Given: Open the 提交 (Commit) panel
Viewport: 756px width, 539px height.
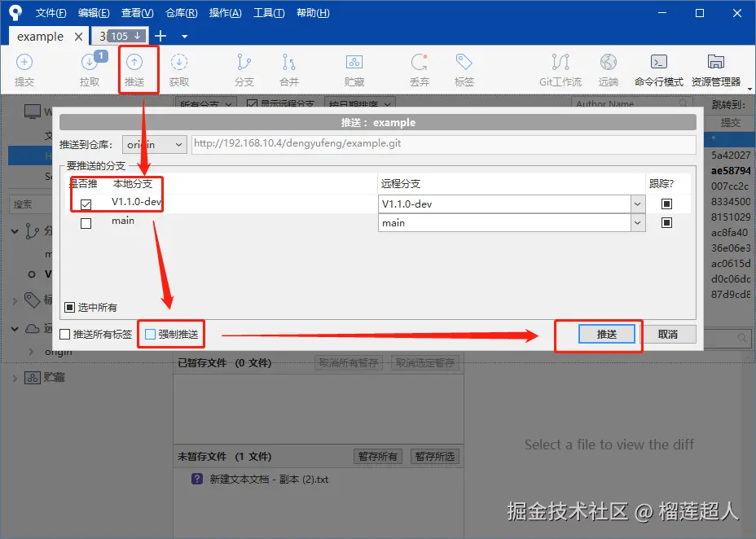Looking at the screenshot, I should coord(24,69).
